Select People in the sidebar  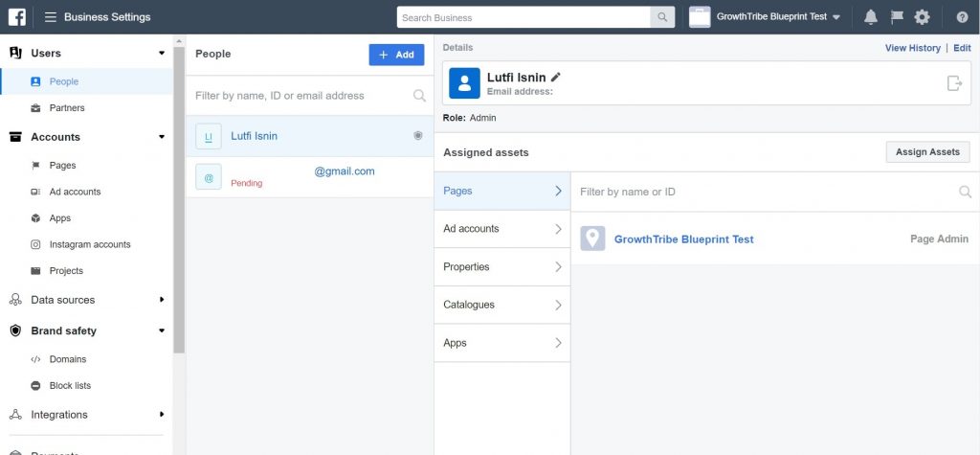click(87, 81)
